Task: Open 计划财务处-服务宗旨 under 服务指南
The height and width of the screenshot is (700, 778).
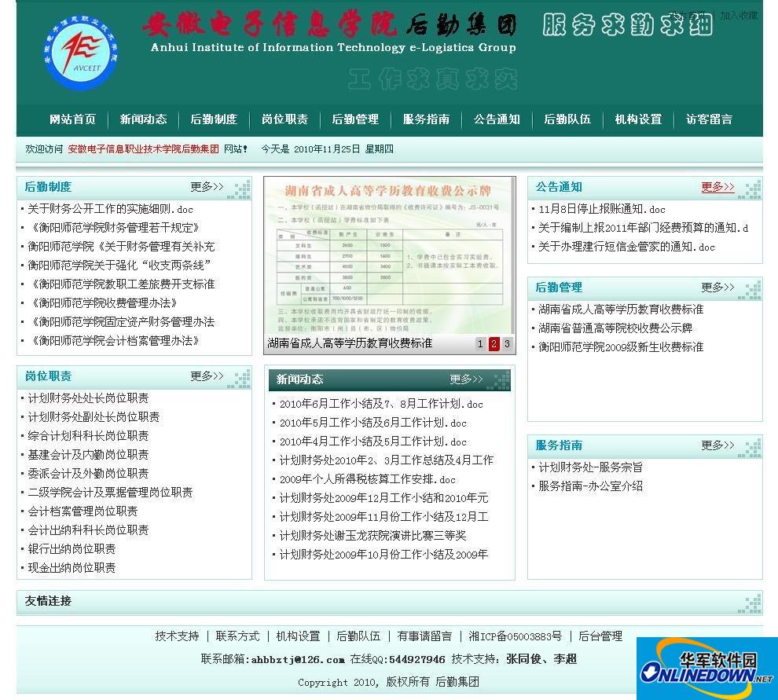Action: [x=590, y=467]
